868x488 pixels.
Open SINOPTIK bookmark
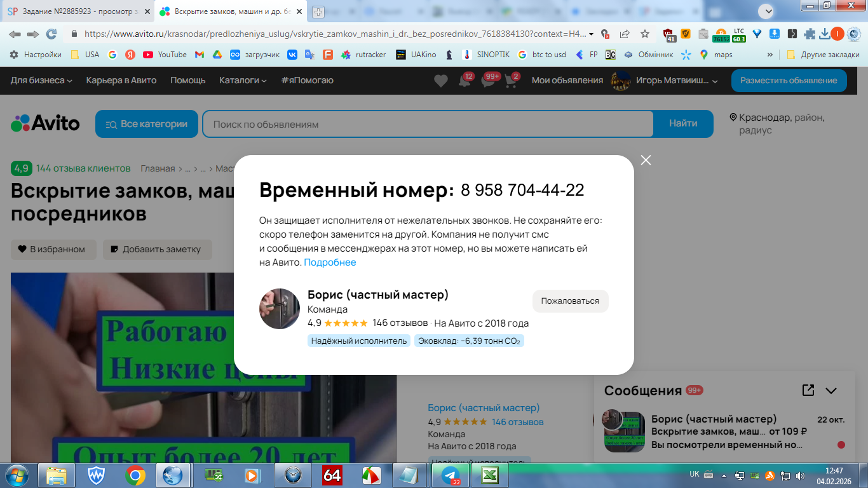pos(486,55)
